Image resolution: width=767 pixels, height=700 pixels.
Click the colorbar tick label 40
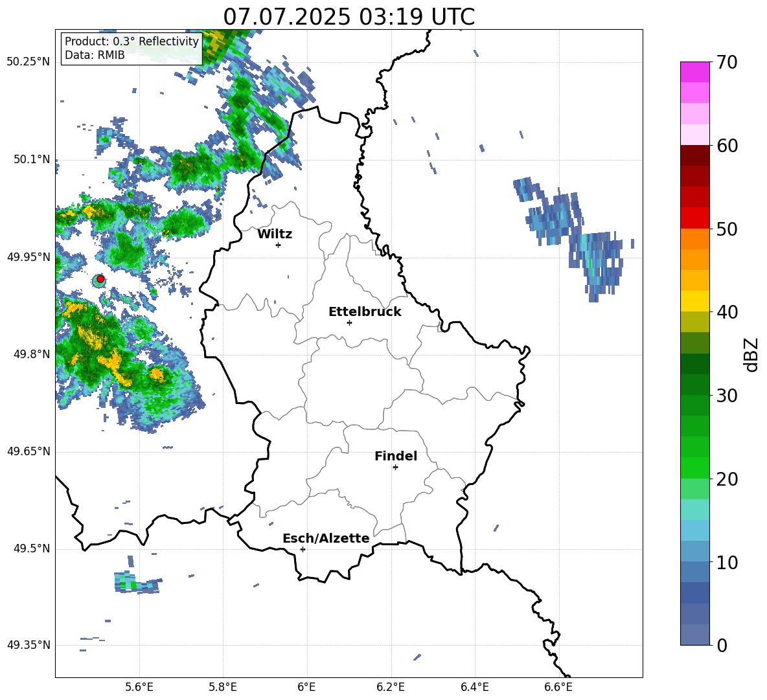pyautogui.click(x=727, y=312)
